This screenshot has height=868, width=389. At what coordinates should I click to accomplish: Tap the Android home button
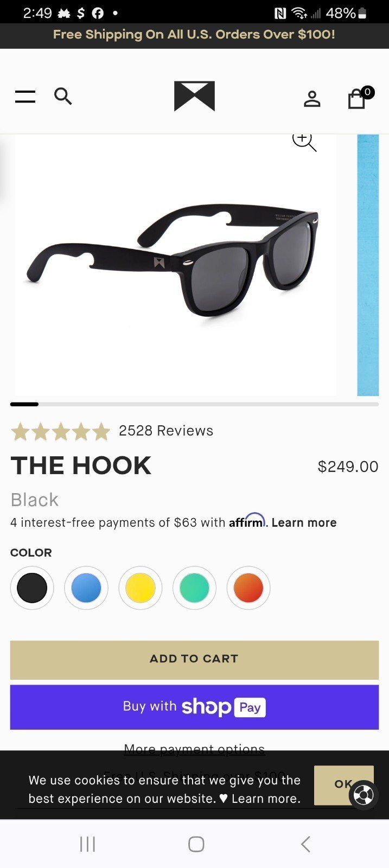coord(196,844)
